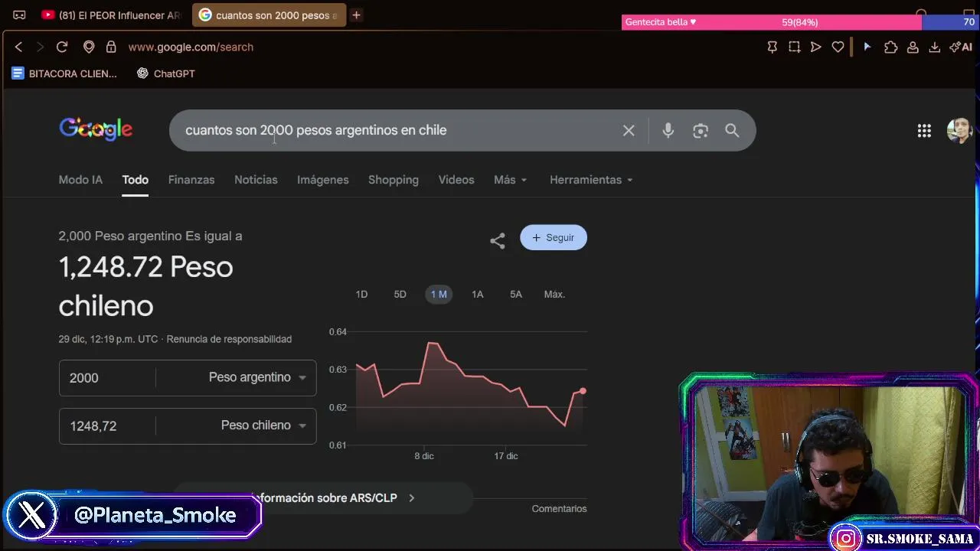The image size is (980, 551).
Task: Reload the current page
Action: [x=62, y=47]
